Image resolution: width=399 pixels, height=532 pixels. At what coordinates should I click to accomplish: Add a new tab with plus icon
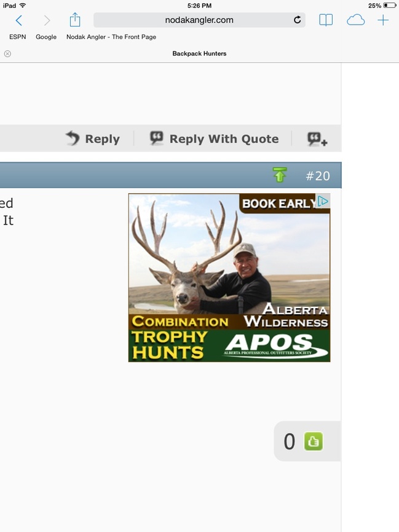383,20
